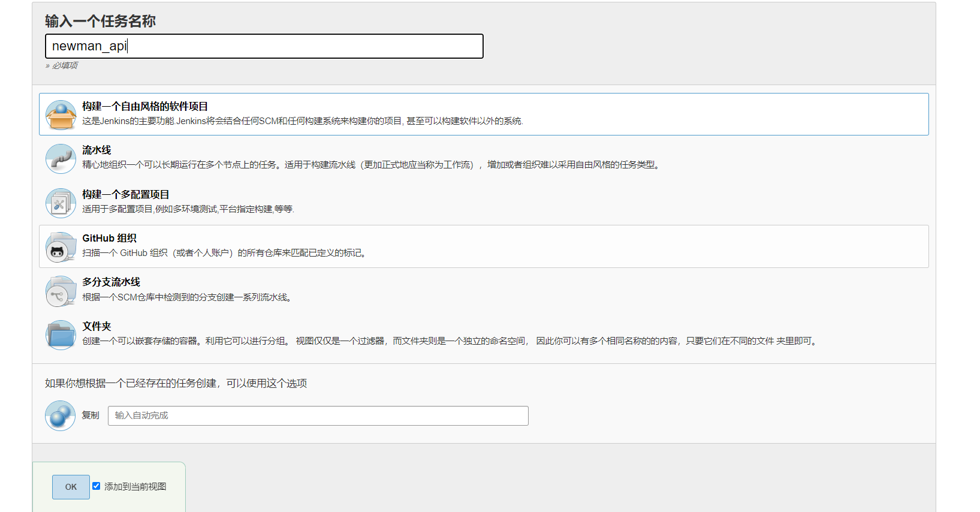Click the 输入一个任务名称 heading
980x512 pixels.
pyautogui.click(x=100, y=22)
